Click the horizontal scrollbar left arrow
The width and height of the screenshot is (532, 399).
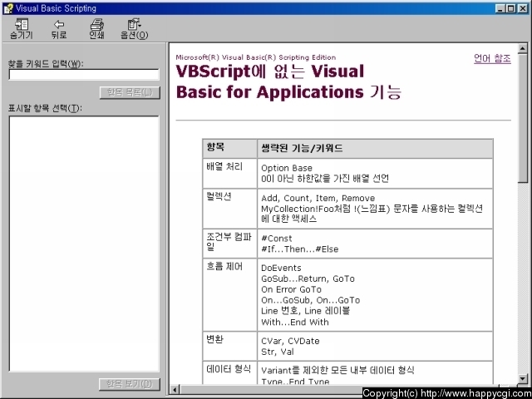175,390
